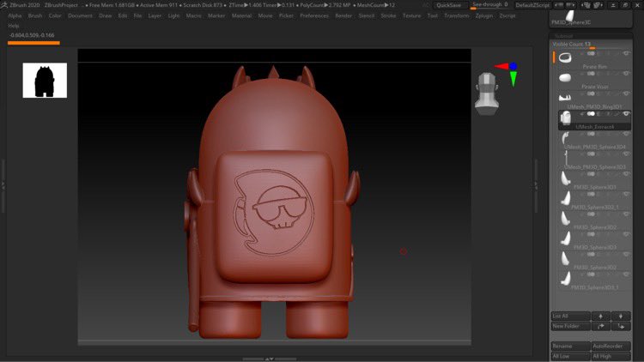Click the black silhouette preview thumbnail
Viewport: 644px width, 362px height.
[45, 81]
